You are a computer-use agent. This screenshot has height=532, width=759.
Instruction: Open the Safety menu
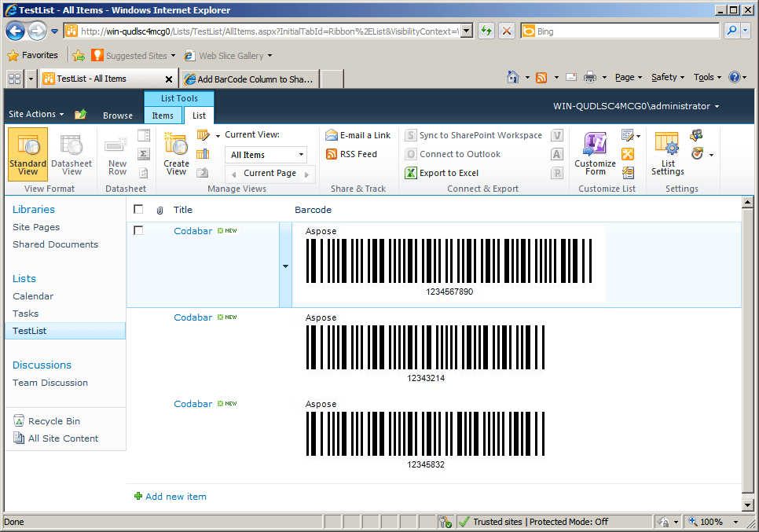click(668, 77)
